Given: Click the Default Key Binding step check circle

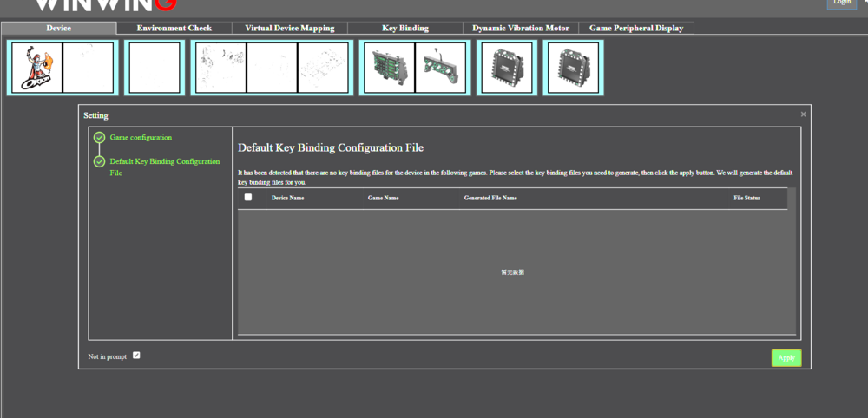Looking at the screenshot, I should click(x=99, y=161).
